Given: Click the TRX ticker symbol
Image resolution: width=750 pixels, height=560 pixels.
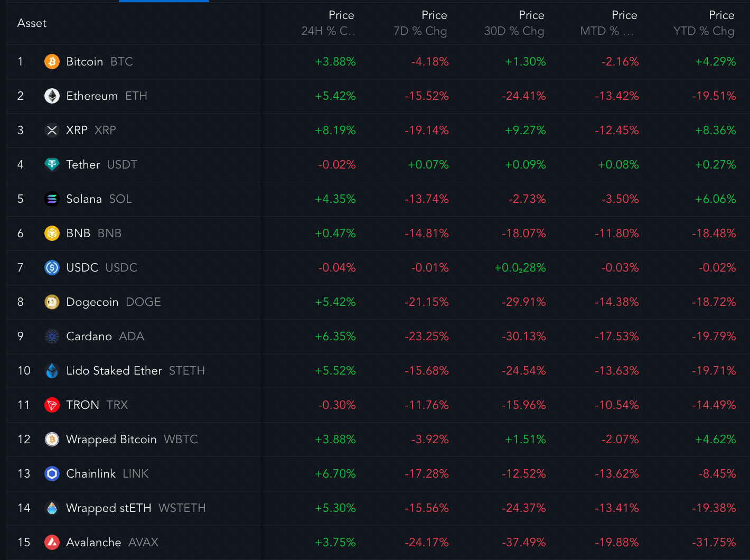Looking at the screenshot, I should [x=117, y=405].
